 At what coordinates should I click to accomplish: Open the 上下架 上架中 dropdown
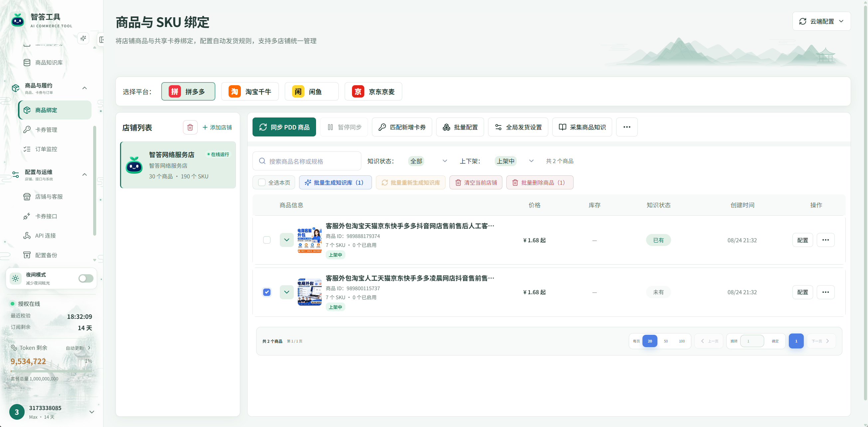pos(514,161)
